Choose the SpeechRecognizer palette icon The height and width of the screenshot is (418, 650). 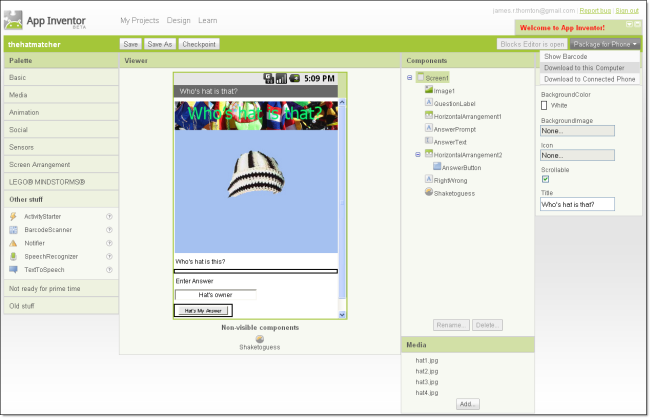tap(13, 256)
